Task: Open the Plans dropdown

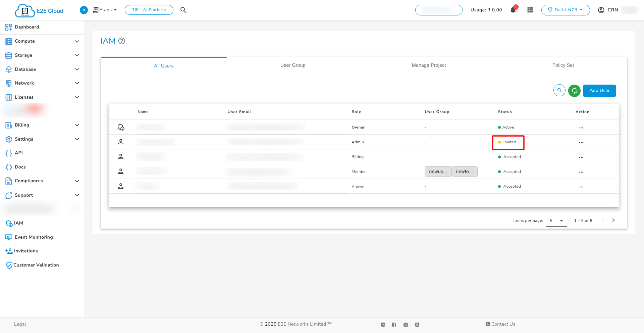Action: click(105, 10)
